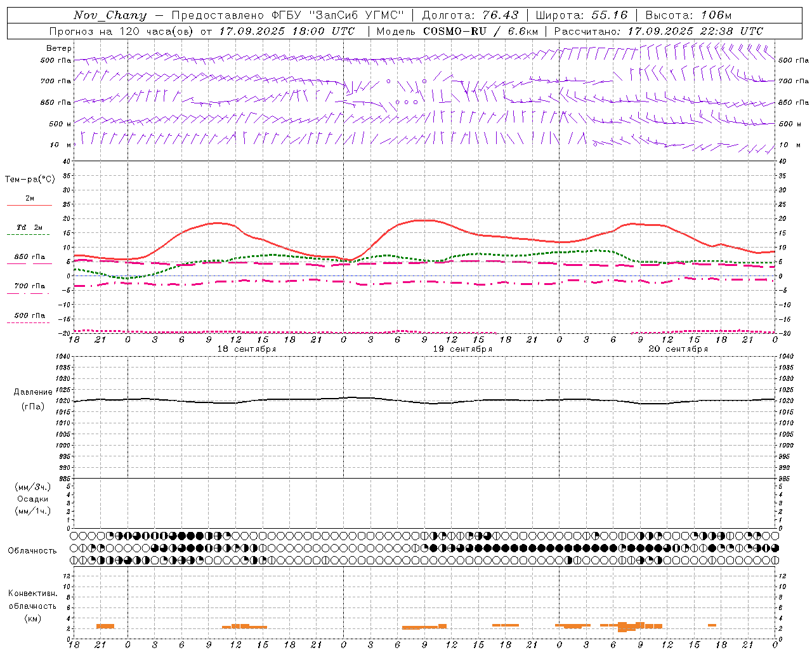Viewport: 812px width, 650px height.
Task: Click the red 2m temperature curve peak on 18 сентября
Action: coord(218,223)
